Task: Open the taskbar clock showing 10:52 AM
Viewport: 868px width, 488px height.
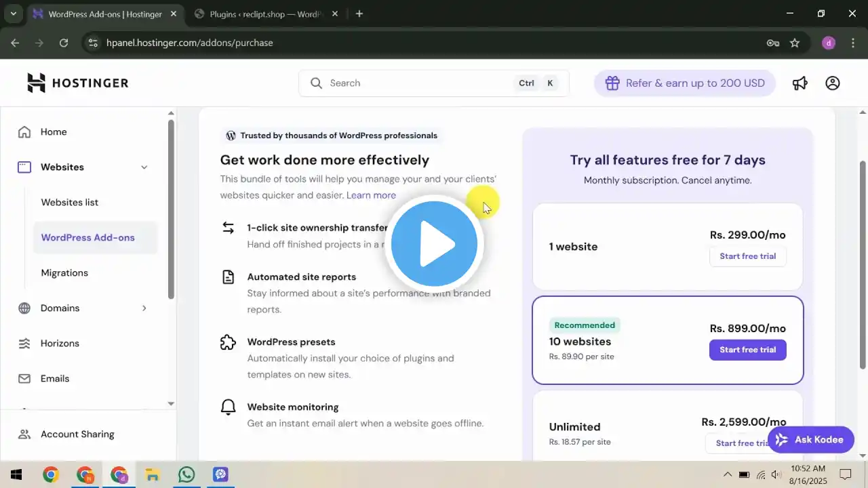Action: (808, 474)
